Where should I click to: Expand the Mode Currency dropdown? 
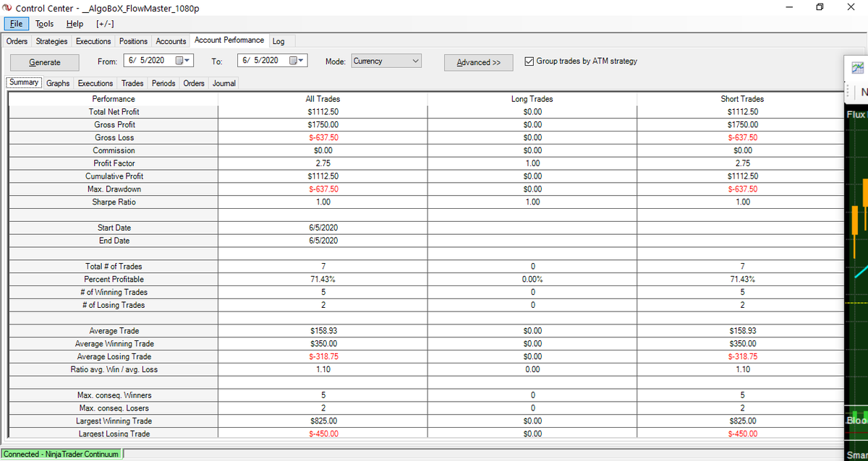tap(415, 61)
